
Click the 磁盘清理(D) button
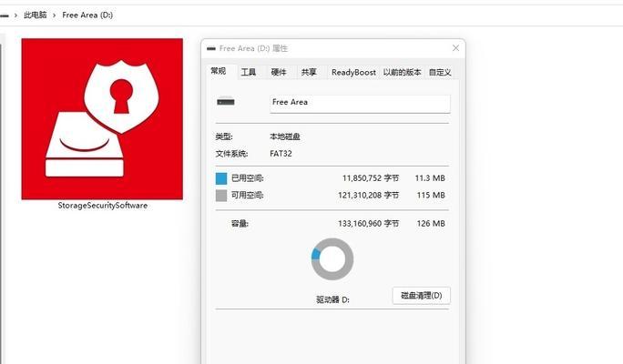[x=421, y=296]
